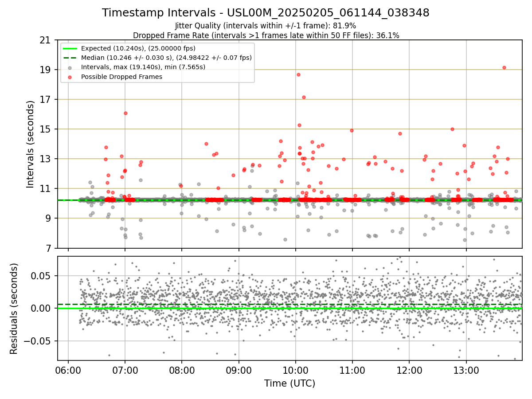The image size is (532, 399).
Task: Click the 06:00 time tick label
Action: coord(68,370)
